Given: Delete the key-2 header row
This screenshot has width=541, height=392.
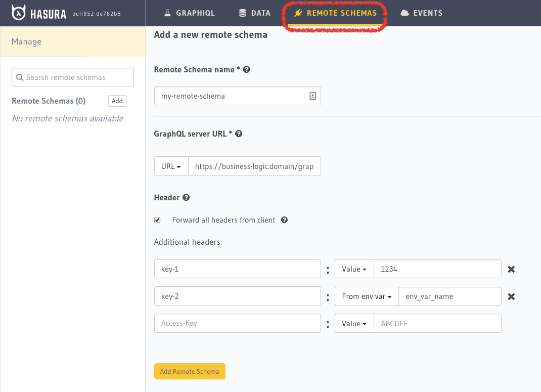Looking at the screenshot, I should [x=511, y=296].
